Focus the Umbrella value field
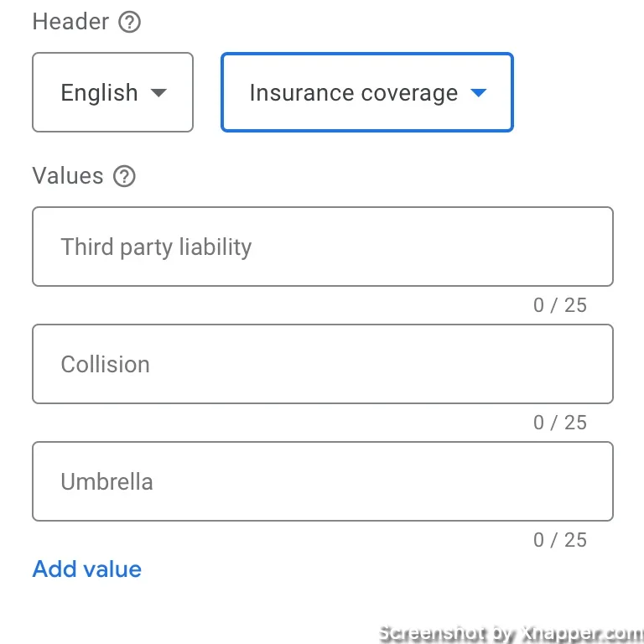Screen dimensions: 644x644 pyautogui.click(x=323, y=481)
